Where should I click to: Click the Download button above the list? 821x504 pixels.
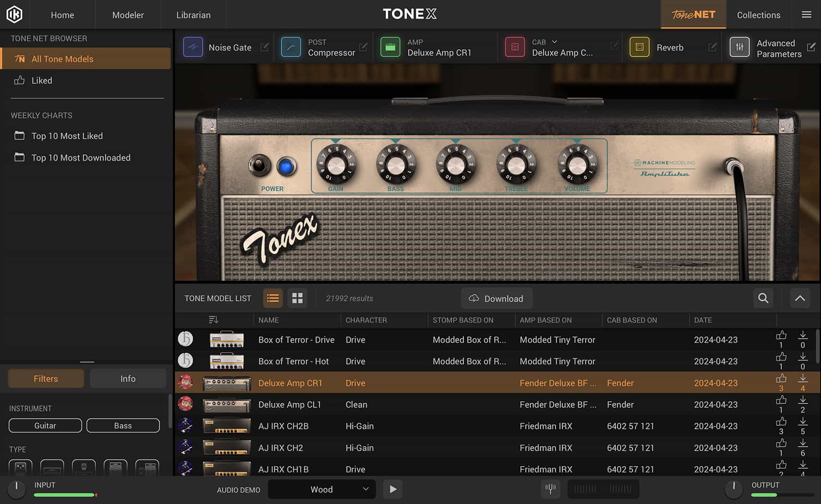pyautogui.click(x=496, y=298)
